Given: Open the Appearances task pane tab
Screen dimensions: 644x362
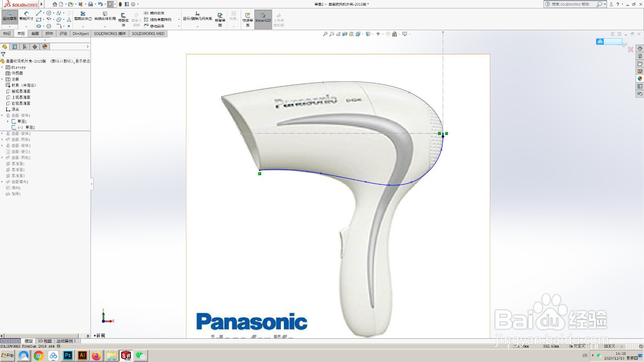Looking at the screenshot, I should pos(640,79).
